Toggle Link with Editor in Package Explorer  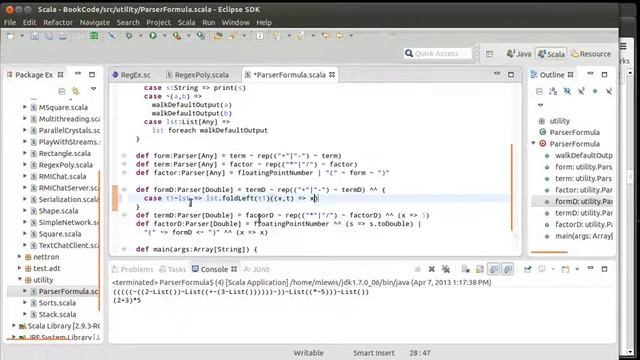tap(76, 91)
